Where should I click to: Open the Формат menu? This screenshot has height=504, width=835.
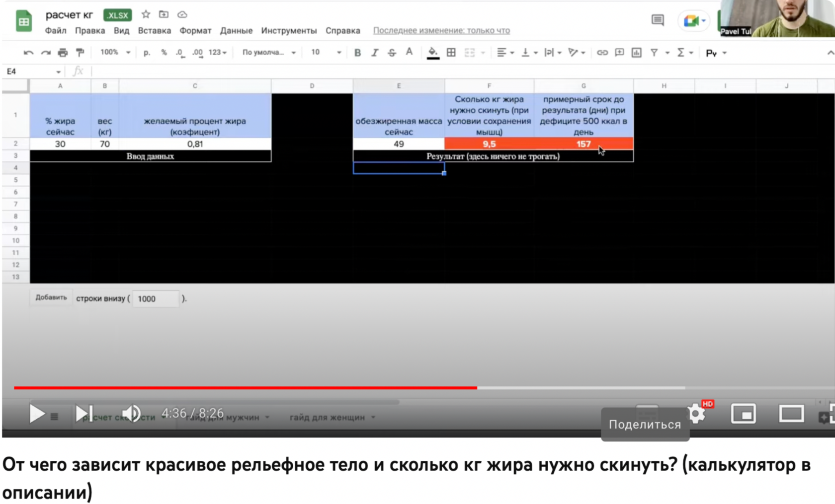[x=195, y=30]
